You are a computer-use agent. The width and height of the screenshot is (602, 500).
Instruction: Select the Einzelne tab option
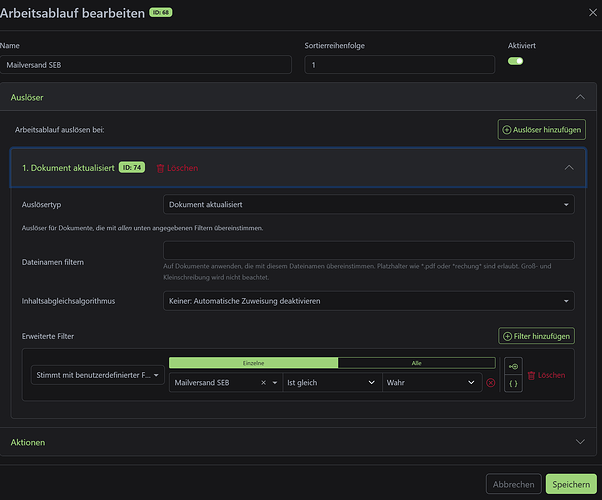coord(253,363)
